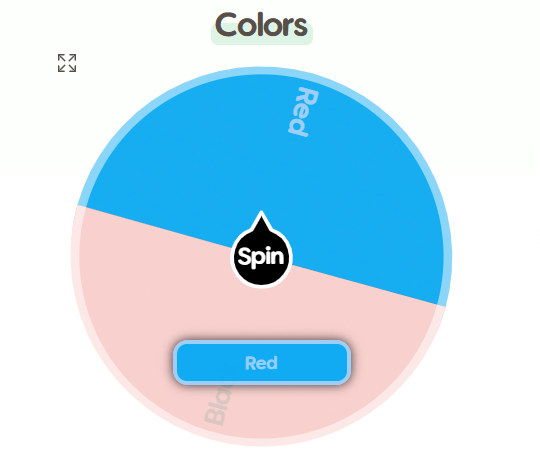Click the pointed tip of the spinner
Image resolution: width=540 pixels, height=452 pixels.
click(261, 213)
